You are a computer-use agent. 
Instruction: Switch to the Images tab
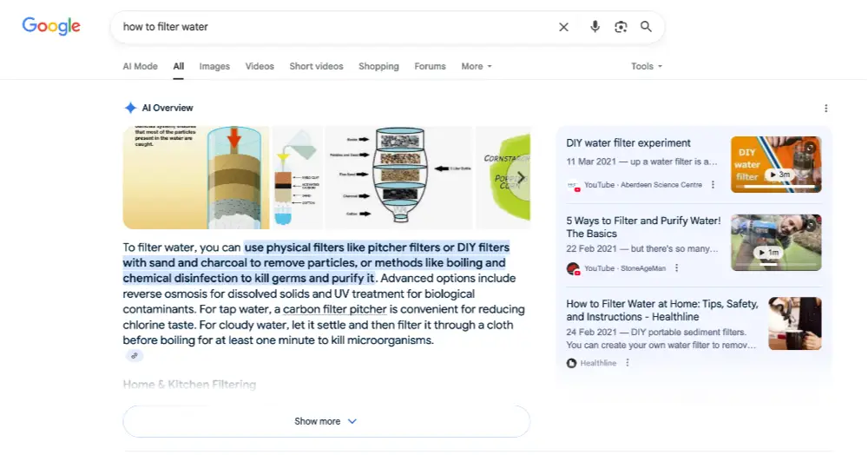pyautogui.click(x=214, y=66)
